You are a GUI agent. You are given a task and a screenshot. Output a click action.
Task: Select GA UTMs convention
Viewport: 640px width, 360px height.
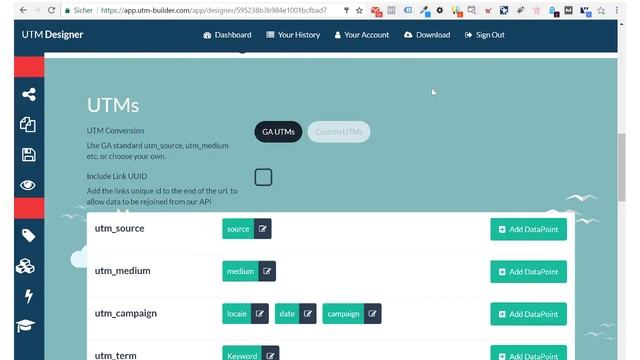(278, 132)
